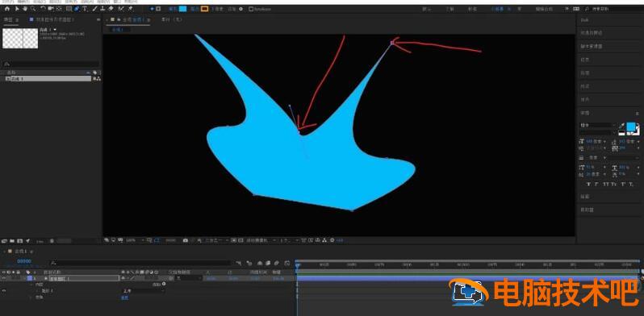Click the timeline current time 00000 field
This screenshot has height=316, width=644.
(x=24, y=261)
